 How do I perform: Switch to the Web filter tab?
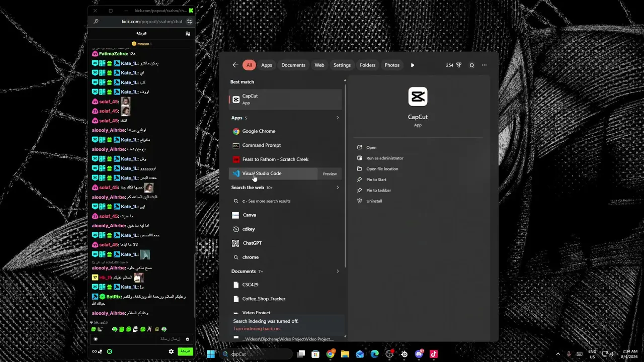[x=319, y=65]
